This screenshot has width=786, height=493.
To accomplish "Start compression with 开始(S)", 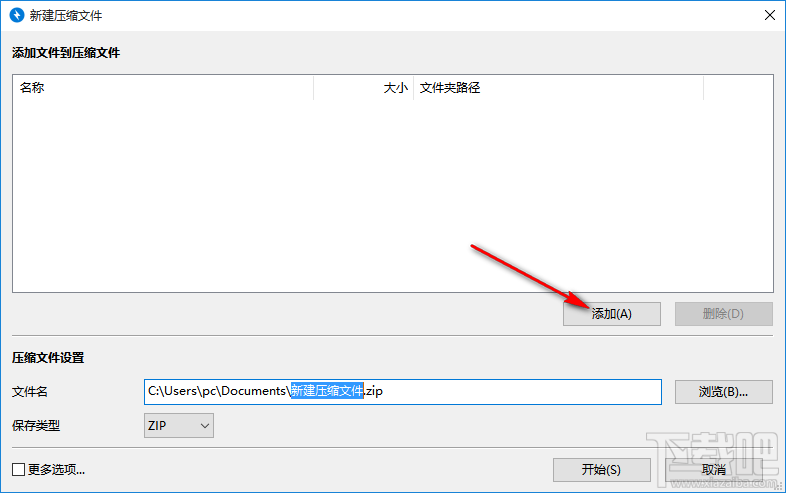I will click(602, 469).
